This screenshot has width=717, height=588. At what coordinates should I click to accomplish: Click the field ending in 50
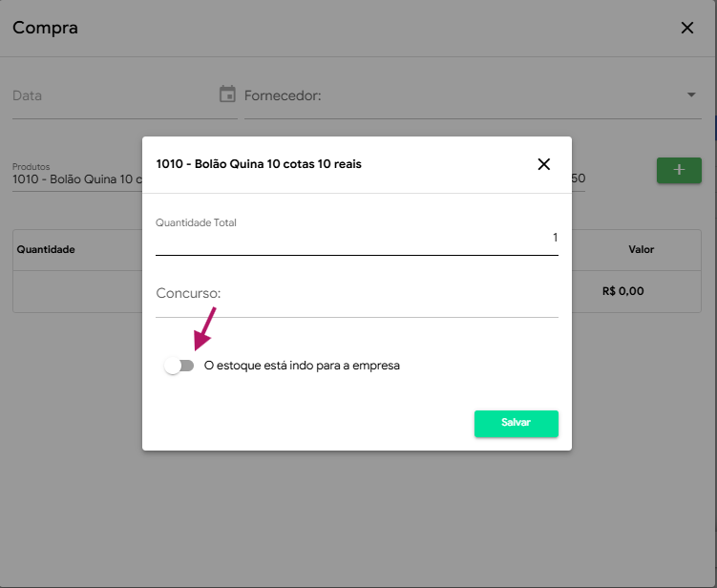[578, 178]
